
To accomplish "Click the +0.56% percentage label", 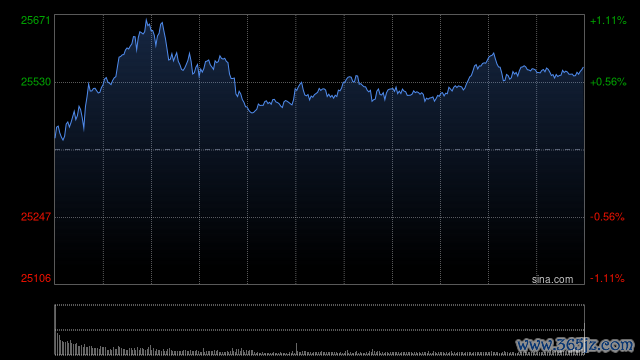I will point(608,82).
